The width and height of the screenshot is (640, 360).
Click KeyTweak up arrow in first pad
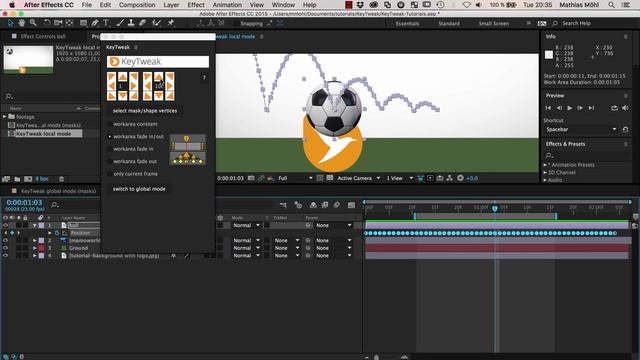tap(122, 76)
